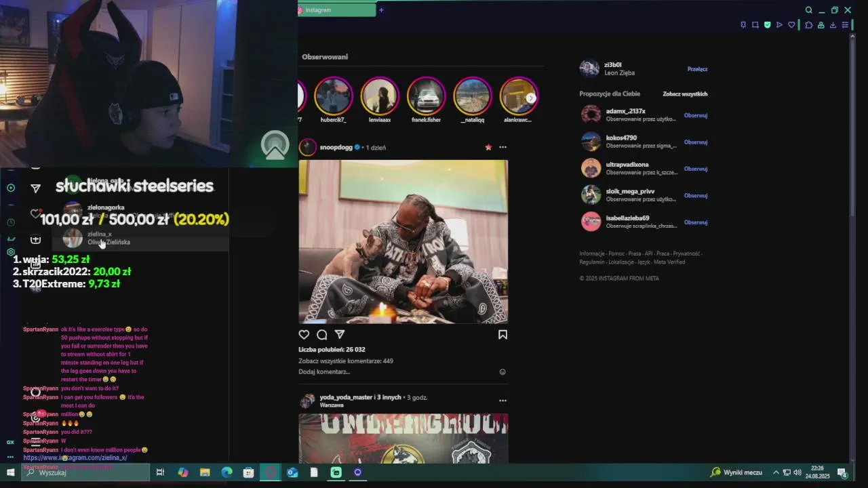Open the extensions cube icon

click(809, 25)
